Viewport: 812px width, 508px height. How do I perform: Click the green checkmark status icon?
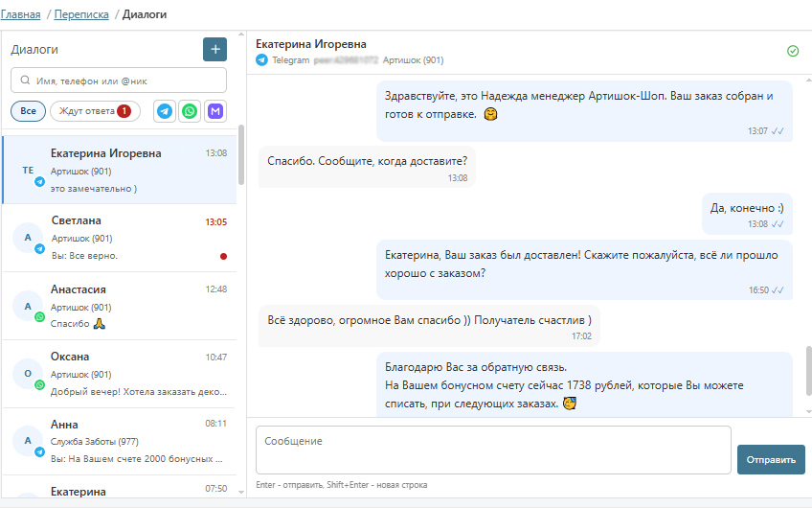pyautogui.click(x=792, y=51)
